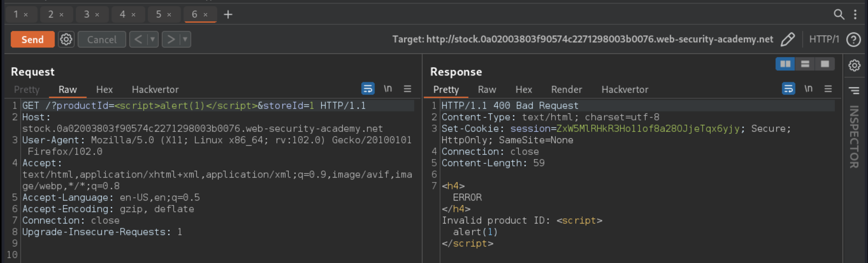Image resolution: width=868 pixels, height=263 pixels.
Task: Toggle non-printable characters in Request pane
Action: click(x=388, y=89)
